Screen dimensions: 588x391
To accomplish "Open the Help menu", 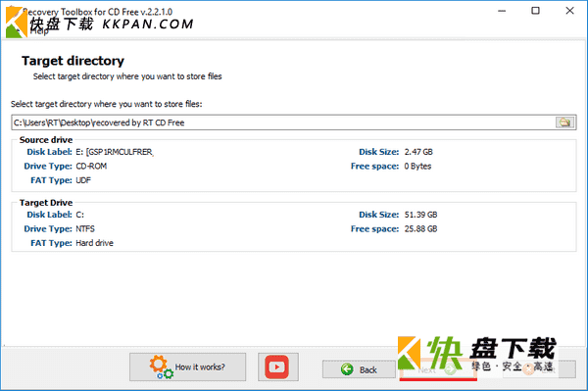I will coord(39,31).
